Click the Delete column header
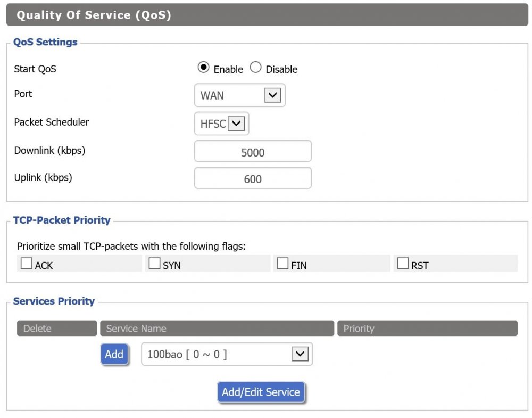 [x=57, y=329]
